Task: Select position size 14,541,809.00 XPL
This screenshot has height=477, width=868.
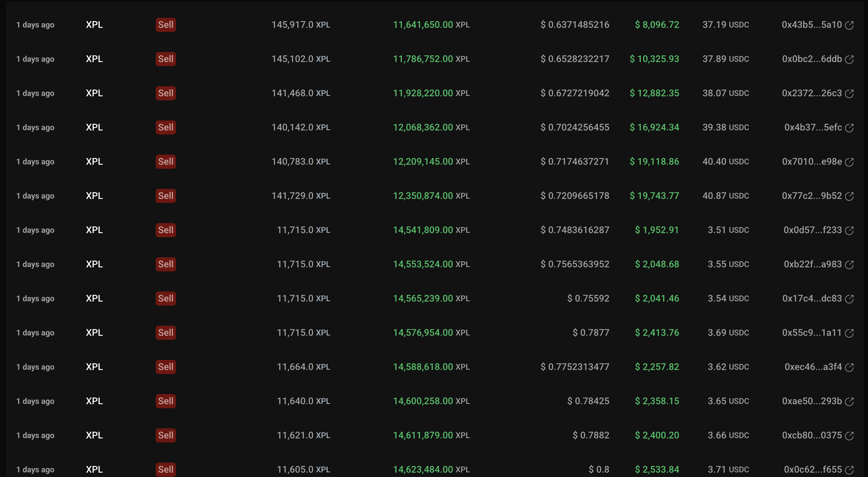Action: pos(431,230)
